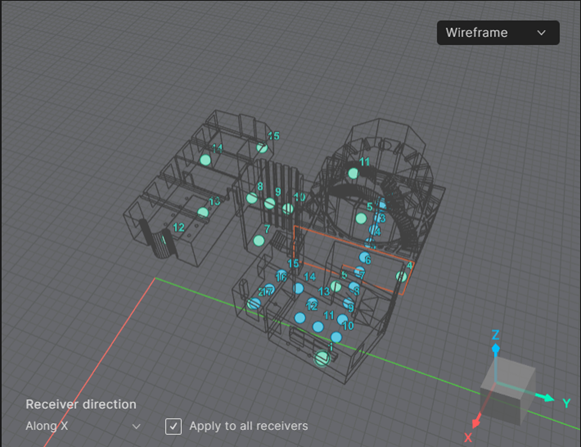581x447 pixels.
Task: Toggle the Apply to all receivers checkbox
Action: coord(173,426)
